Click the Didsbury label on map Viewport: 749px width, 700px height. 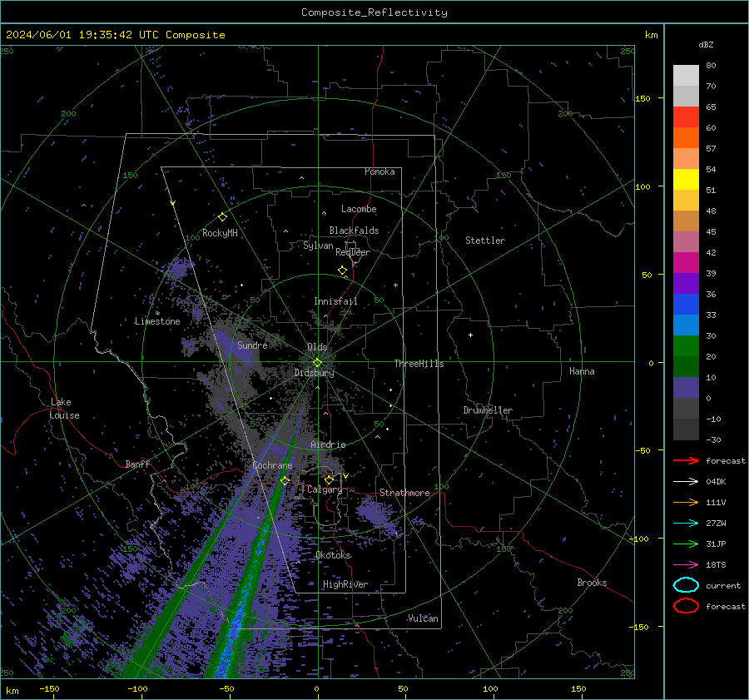pyautogui.click(x=314, y=373)
